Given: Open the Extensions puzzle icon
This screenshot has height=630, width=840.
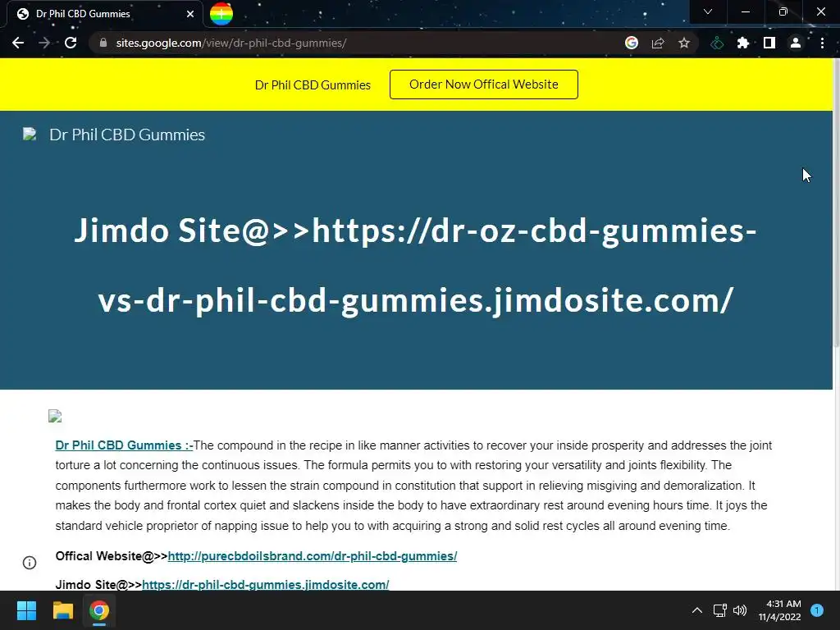Looking at the screenshot, I should 743,43.
